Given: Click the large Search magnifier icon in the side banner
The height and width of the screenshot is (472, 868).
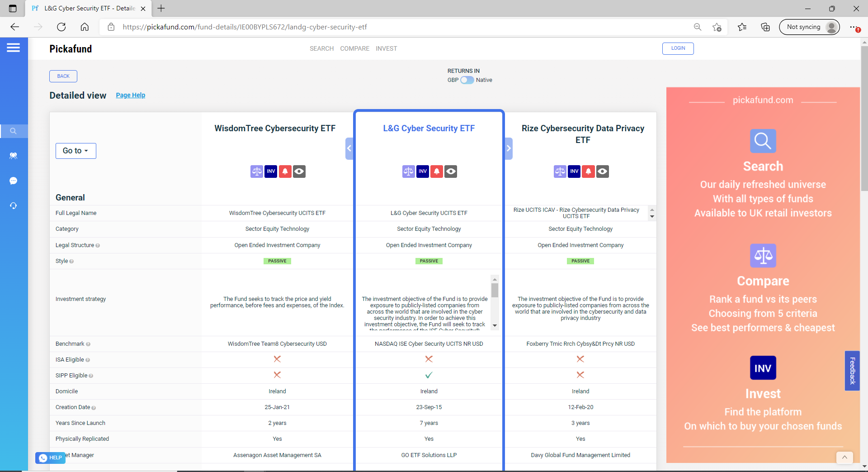Looking at the screenshot, I should pyautogui.click(x=763, y=141).
